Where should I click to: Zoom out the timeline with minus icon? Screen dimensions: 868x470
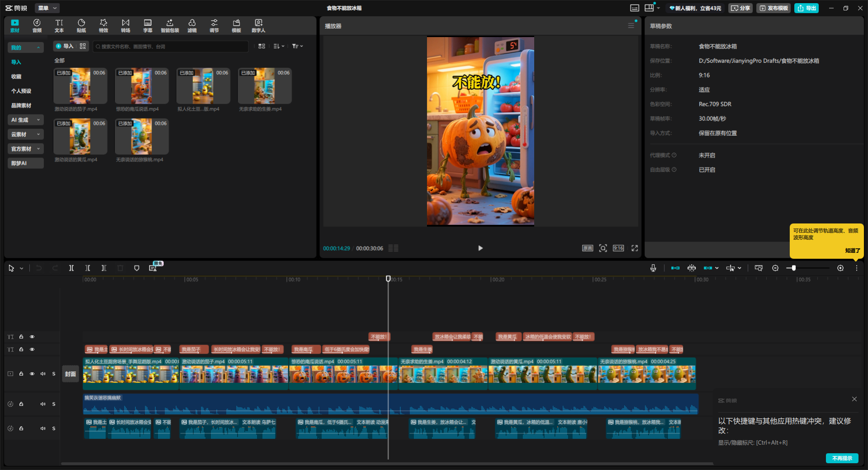click(775, 268)
